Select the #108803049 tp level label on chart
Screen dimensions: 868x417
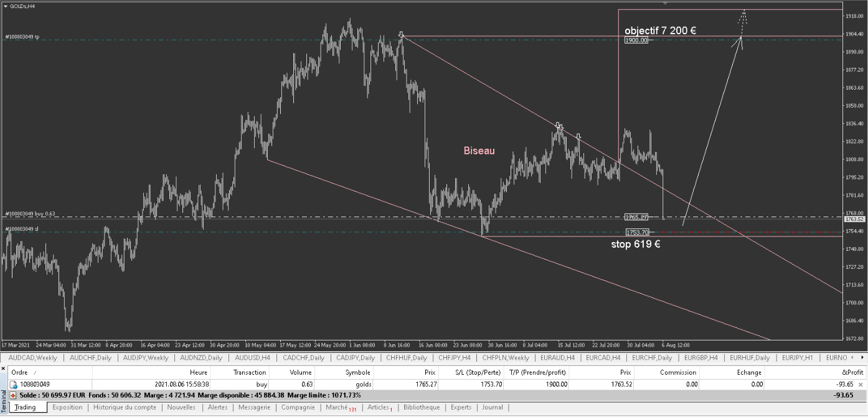click(22, 37)
